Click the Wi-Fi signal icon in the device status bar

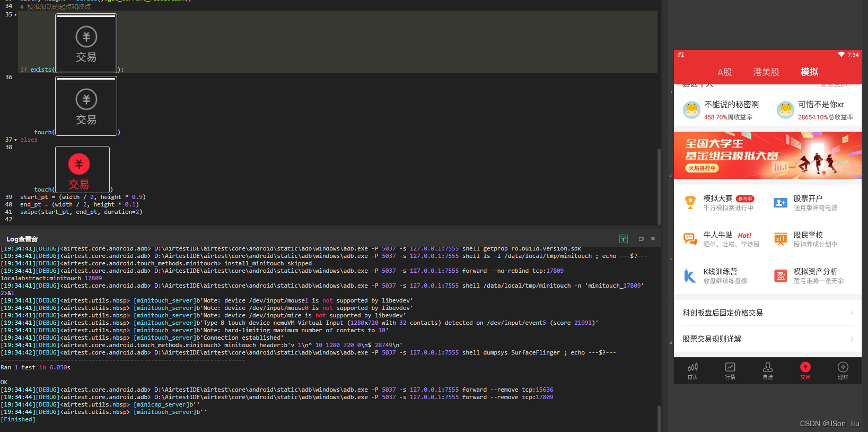coord(841,55)
